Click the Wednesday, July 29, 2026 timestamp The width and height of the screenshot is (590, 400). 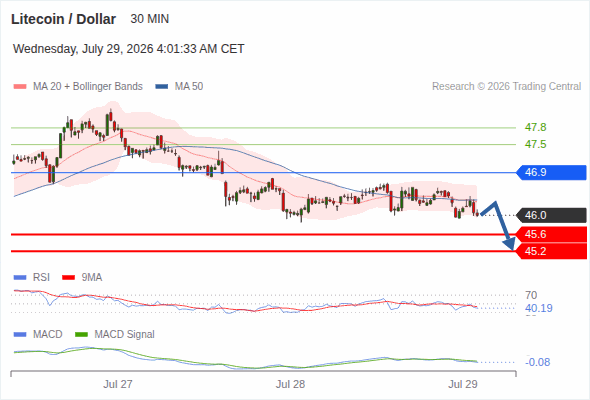tap(129, 49)
